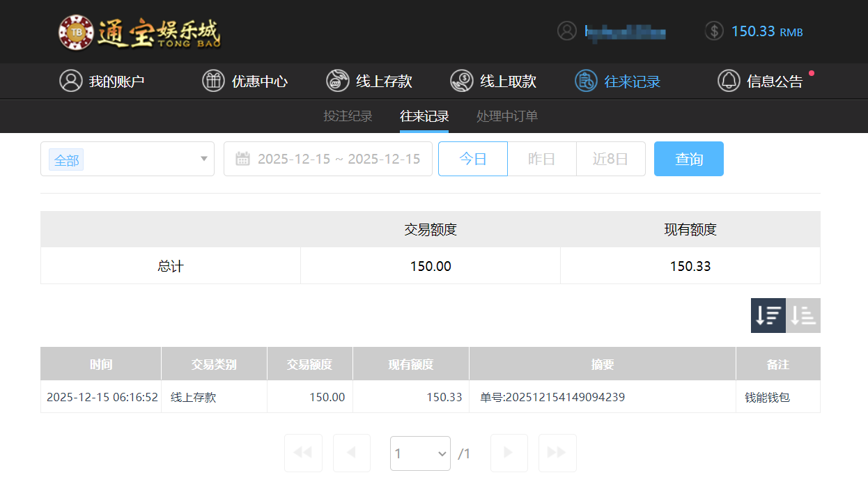Viewport: 868px width, 482px height.
Task: Click the 近8日 range option
Action: [610, 159]
